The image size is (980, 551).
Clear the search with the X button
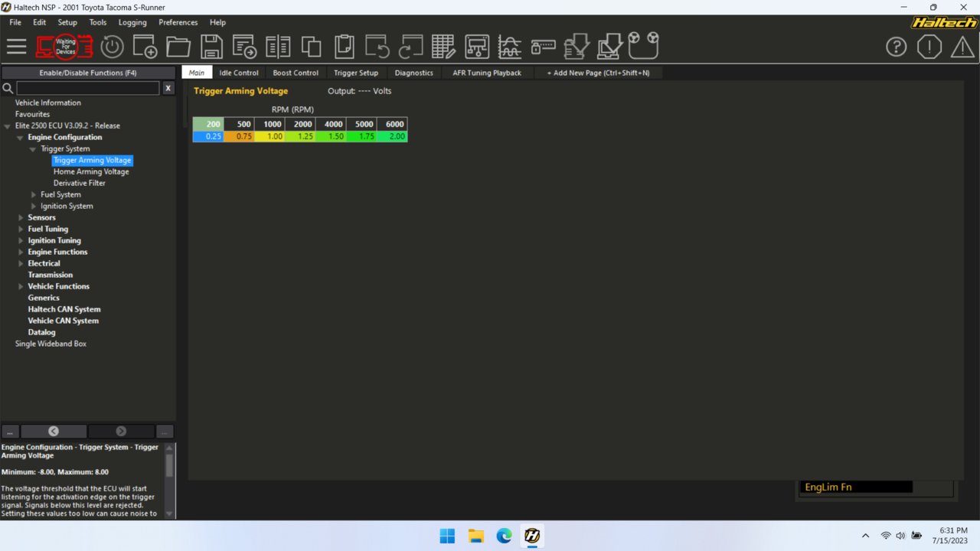pyautogui.click(x=168, y=88)
